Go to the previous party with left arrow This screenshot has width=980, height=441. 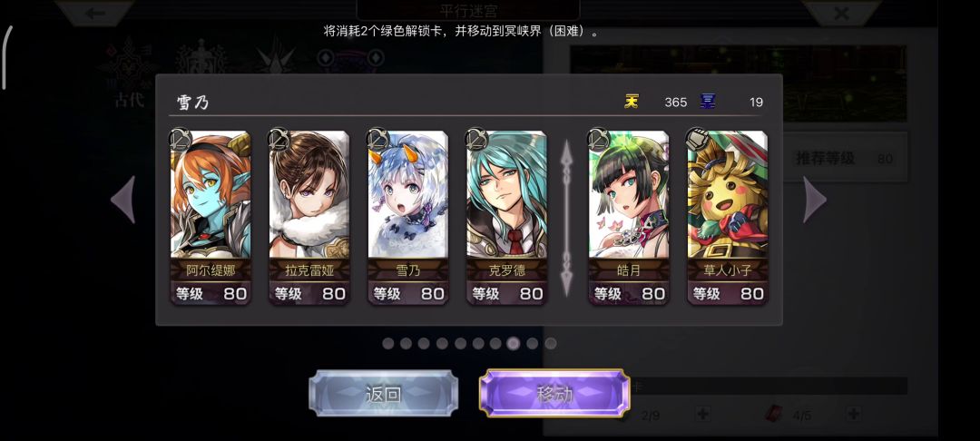(123, 200)
